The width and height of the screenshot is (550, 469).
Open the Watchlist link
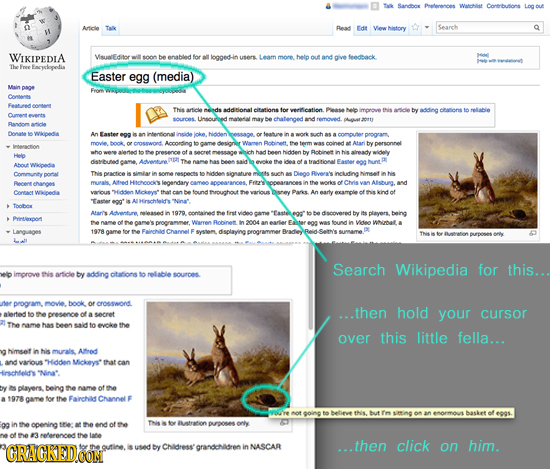(471, 6)
